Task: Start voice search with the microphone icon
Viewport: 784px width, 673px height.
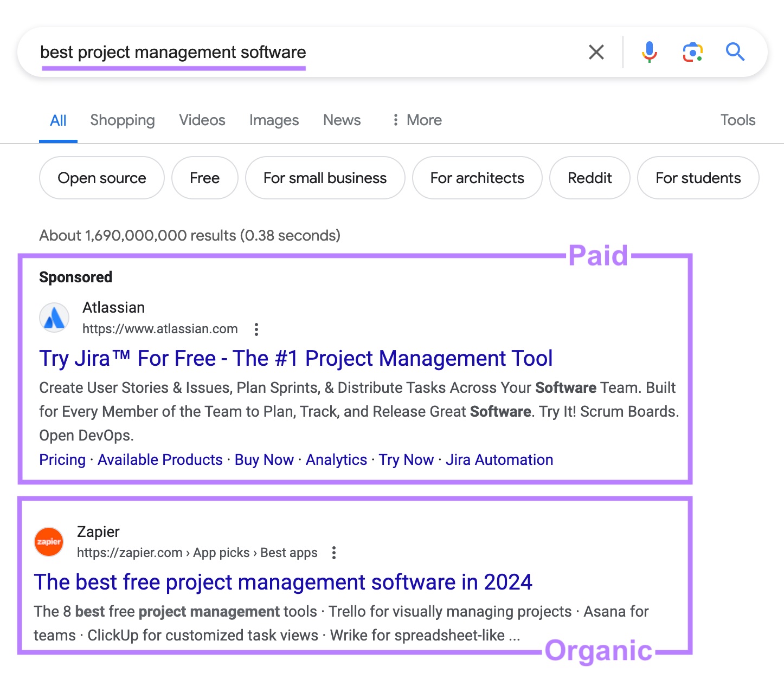Action: point(650,52)
